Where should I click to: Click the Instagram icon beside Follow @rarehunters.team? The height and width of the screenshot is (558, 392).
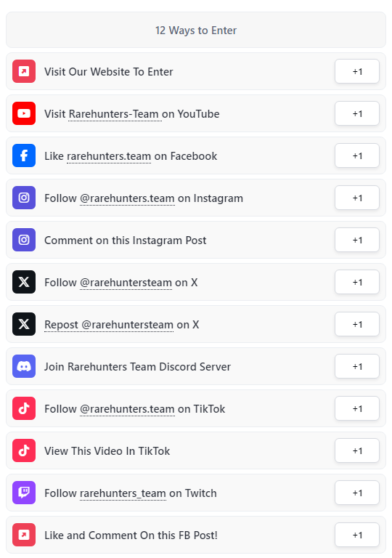click(24, 198)
